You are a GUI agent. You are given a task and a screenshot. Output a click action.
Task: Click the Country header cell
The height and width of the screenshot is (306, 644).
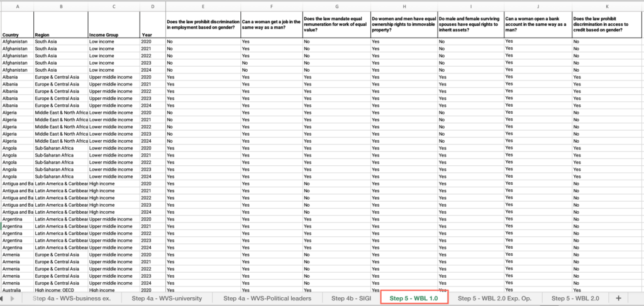(x=17, y=25)
